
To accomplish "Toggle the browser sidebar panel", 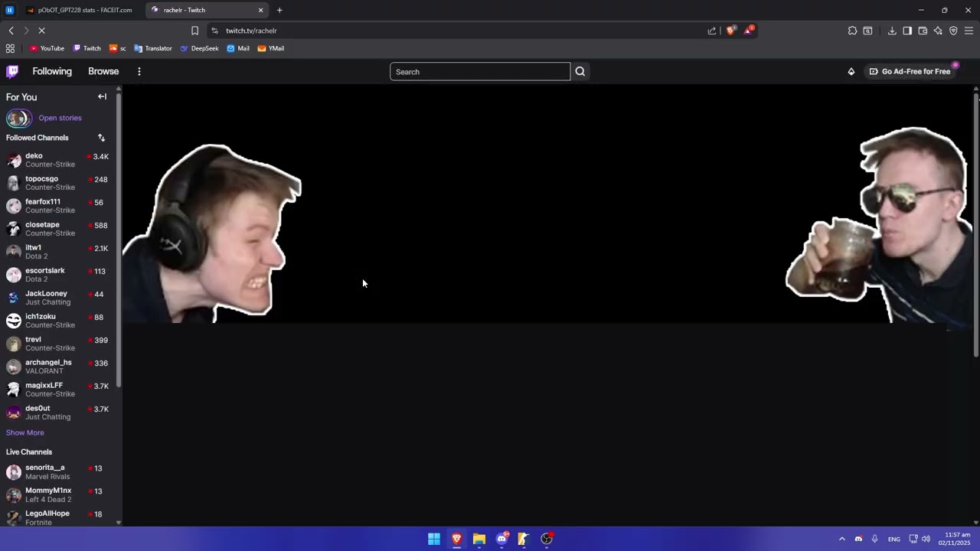I will coord(907,31).
